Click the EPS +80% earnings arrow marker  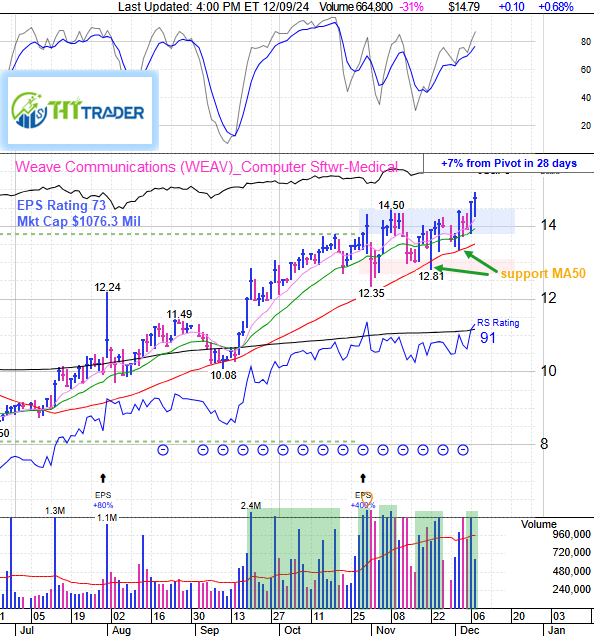103,478
